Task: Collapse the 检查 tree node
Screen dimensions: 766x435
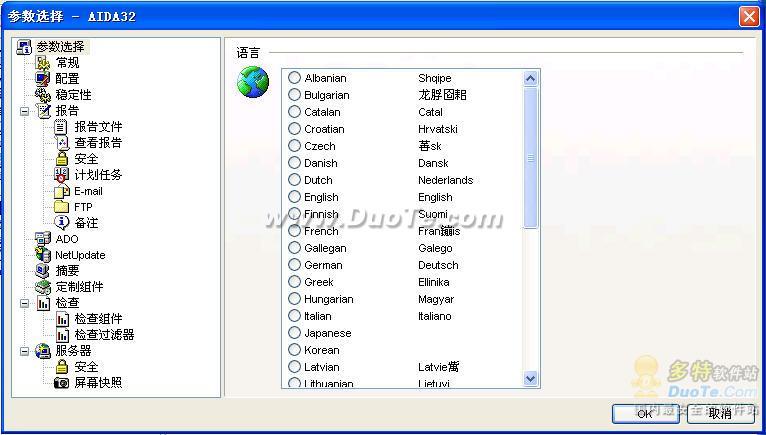Action: click(24, 304)
